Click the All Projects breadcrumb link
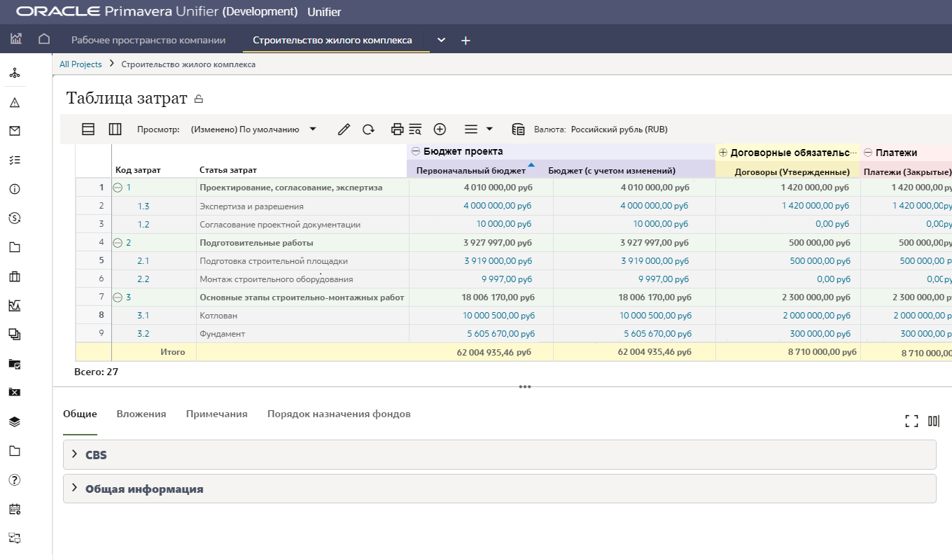Viewport: 952px width, 560px height. (x=80, y=64)
